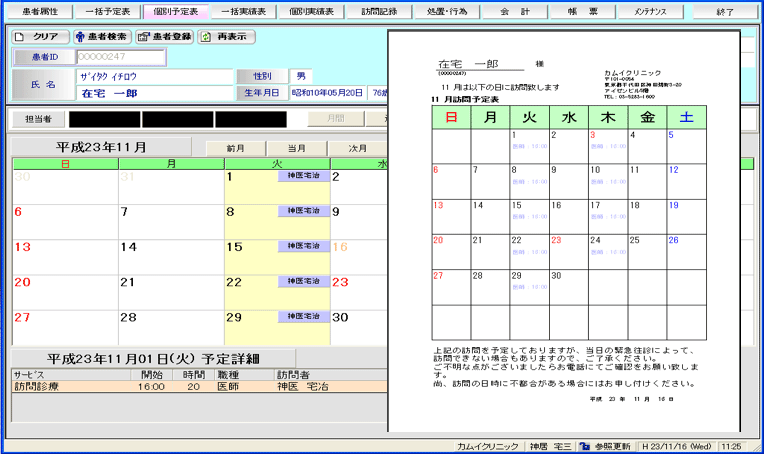Click the ザイタク イチロウ kana name field
The width and height of the screenshot is (764, 454).
[155, 76]
